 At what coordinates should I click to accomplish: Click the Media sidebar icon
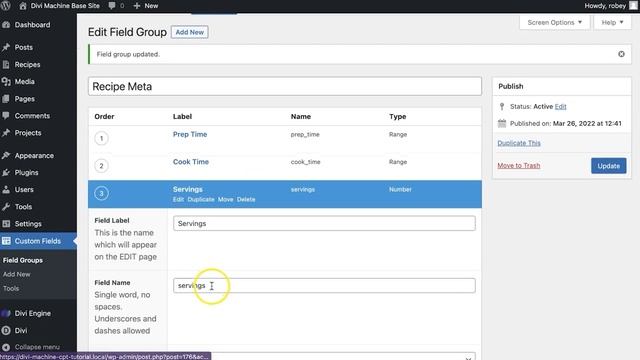pyautogui.click(x=6, y=82)
